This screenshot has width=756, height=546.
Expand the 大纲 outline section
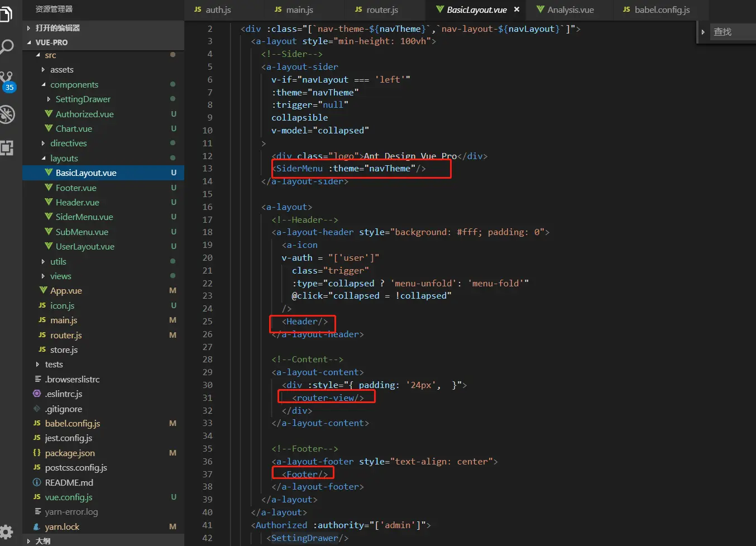29,541
